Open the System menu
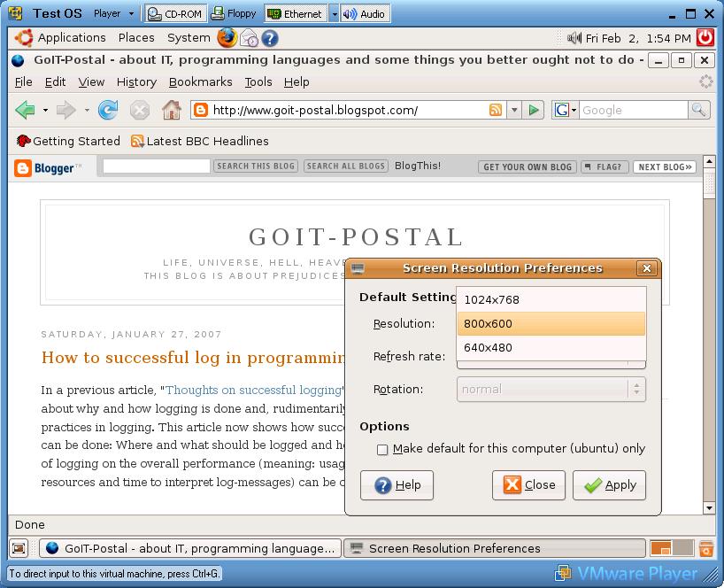Screen dimensions: 724x588 tap(189, 38)
